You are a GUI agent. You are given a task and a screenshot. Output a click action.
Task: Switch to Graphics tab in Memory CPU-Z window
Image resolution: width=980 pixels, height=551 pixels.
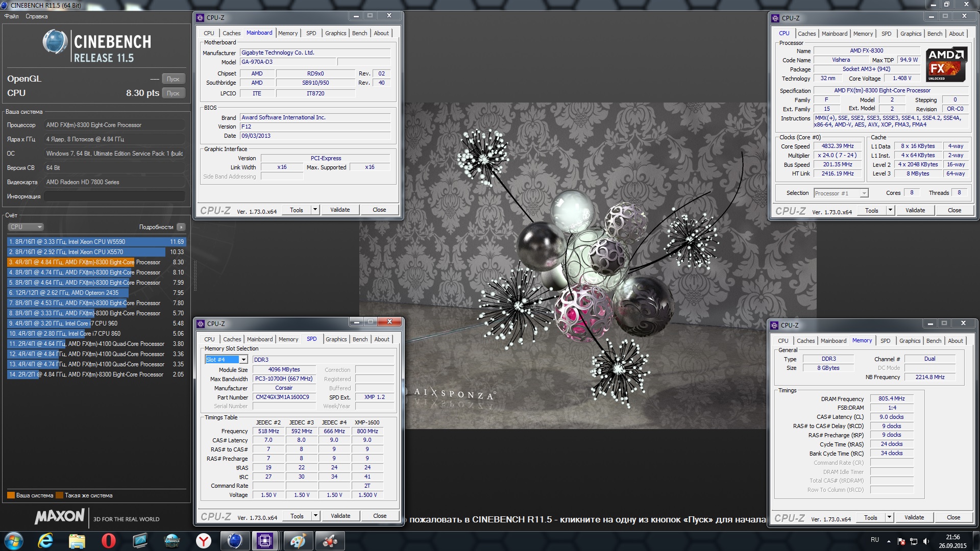[x=910, y=341]
